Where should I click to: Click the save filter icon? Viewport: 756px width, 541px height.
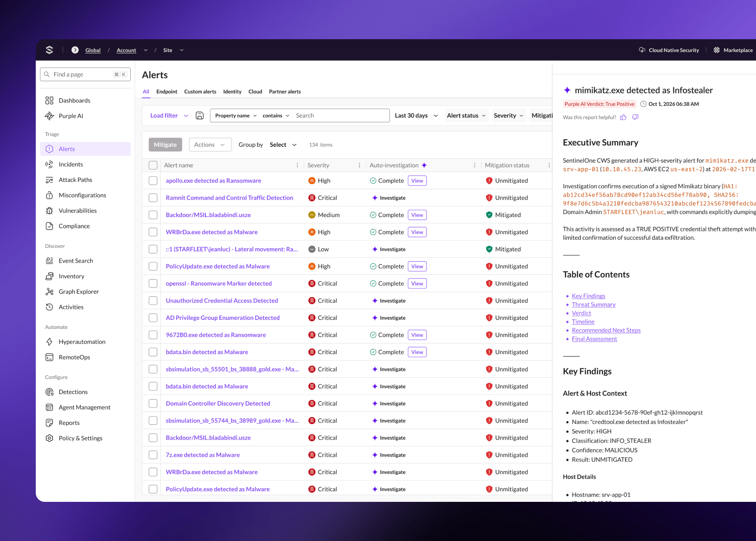pos(200,116)
